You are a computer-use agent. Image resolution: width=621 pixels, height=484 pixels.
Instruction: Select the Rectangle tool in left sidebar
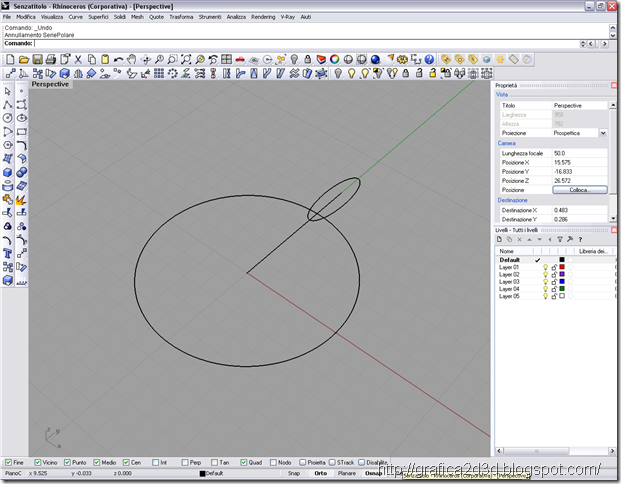[x=22, y=131]
